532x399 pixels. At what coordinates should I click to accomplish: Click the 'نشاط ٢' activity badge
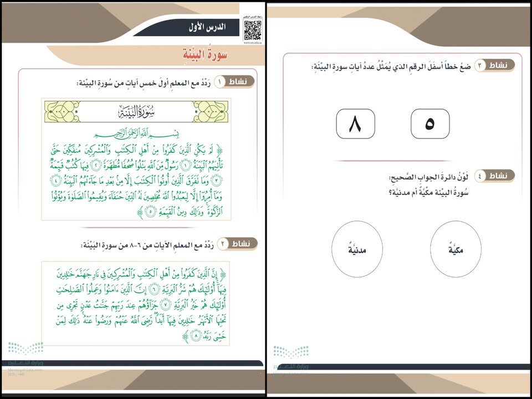click(238, 244)
